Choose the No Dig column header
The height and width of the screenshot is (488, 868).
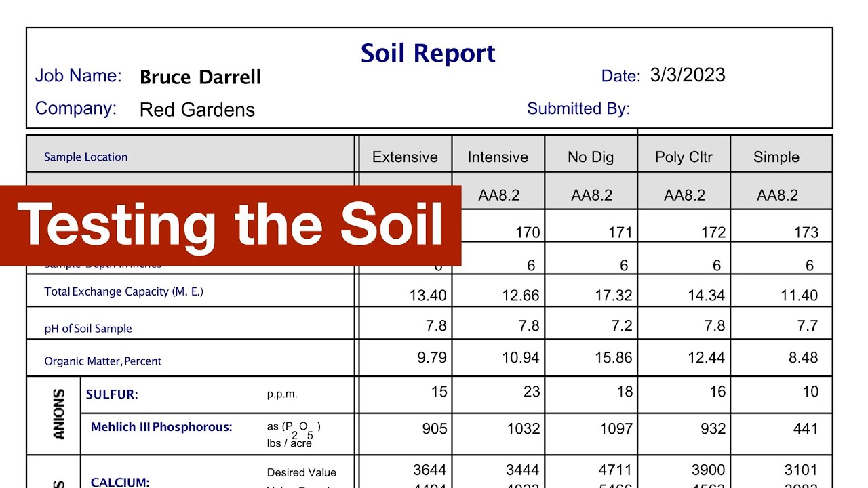coord(591,157)
